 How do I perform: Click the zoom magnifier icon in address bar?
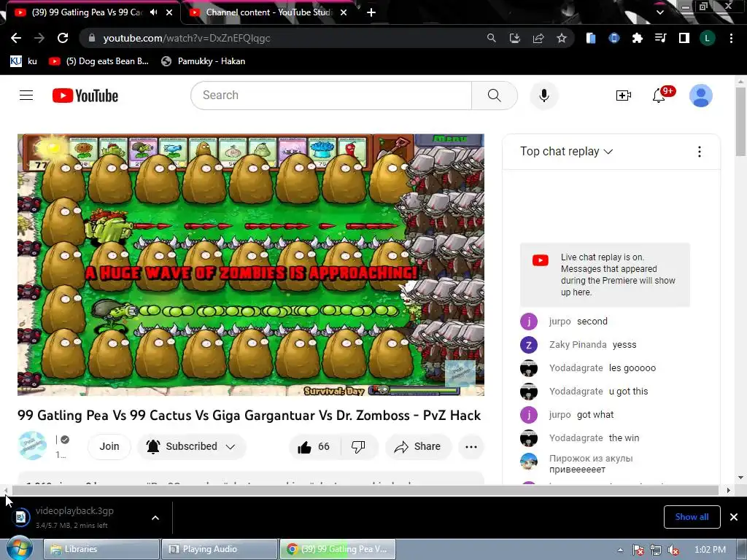(491, 38)
